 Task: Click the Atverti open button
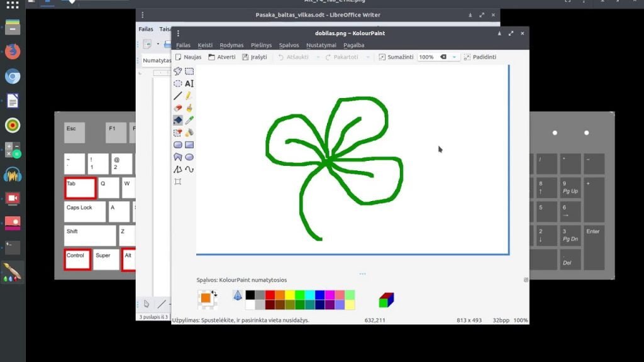222,57
